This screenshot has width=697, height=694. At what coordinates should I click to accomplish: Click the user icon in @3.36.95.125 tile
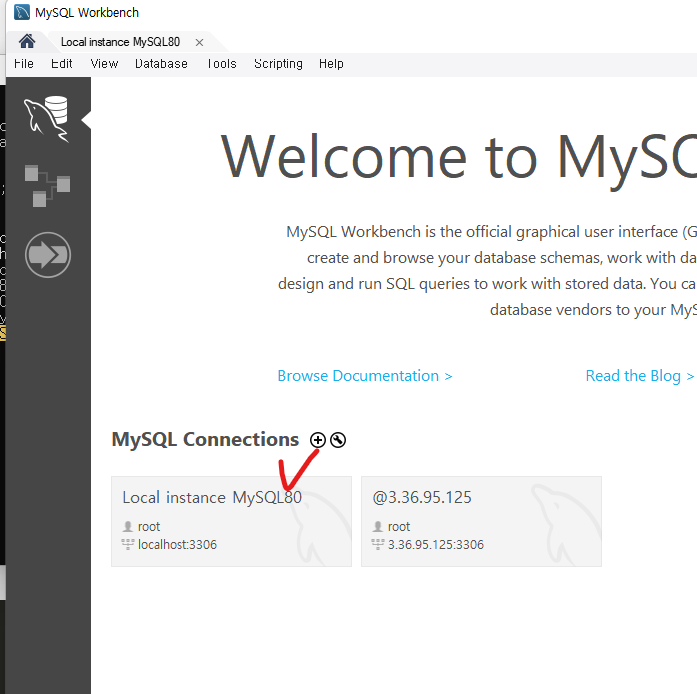377,526
